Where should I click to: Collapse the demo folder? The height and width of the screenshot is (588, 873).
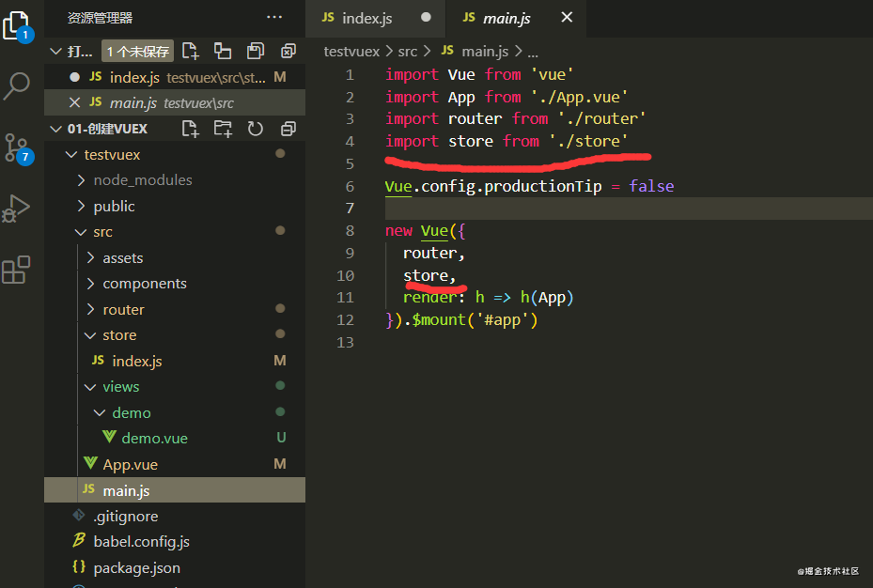(100, 412)
